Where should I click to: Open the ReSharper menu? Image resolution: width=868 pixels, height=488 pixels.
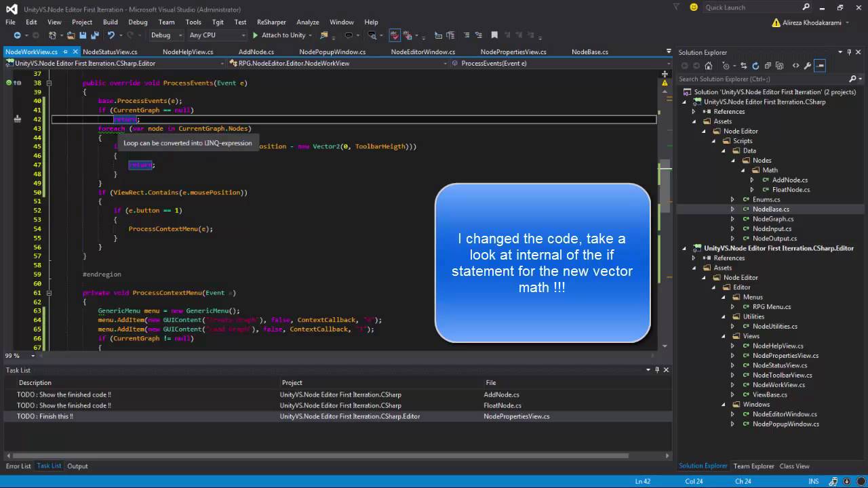point(271,22)
